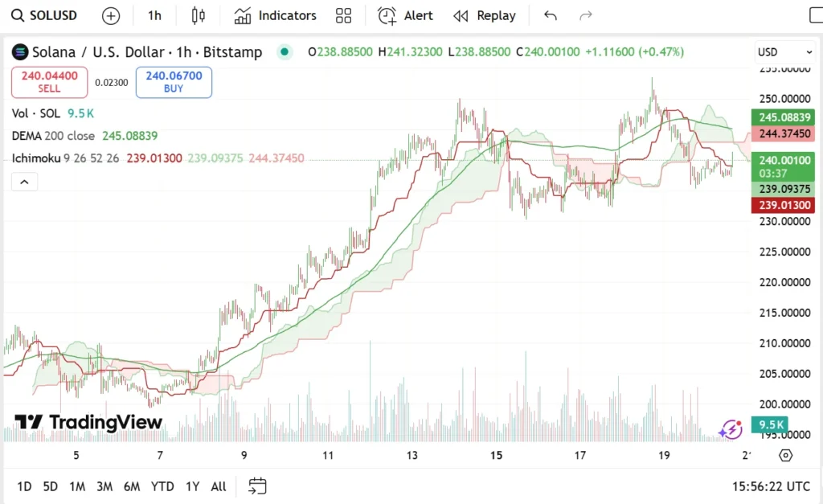The width and height of the screenshot is (823, 504).
Task: Expand the 1h interval selector
Action: pos(154,15)
